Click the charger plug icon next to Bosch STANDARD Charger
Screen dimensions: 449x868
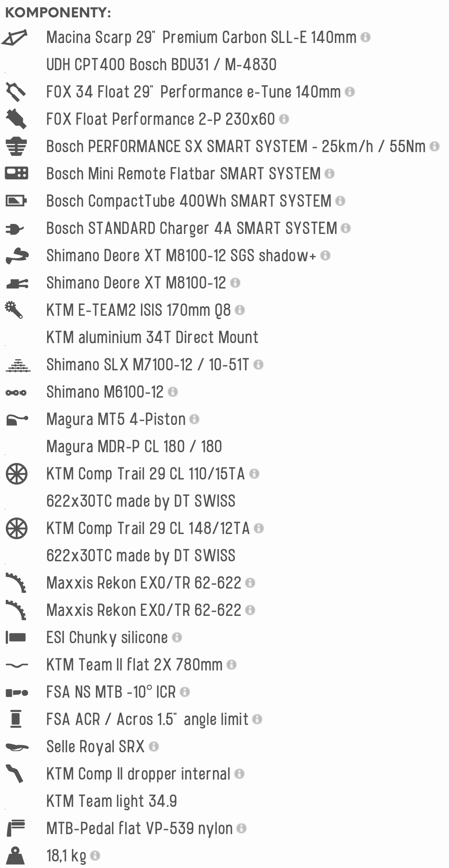[15, 229]
